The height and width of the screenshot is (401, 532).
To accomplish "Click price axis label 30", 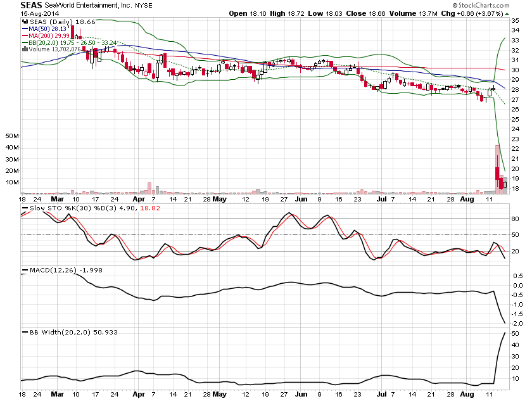I will (515, 70).
